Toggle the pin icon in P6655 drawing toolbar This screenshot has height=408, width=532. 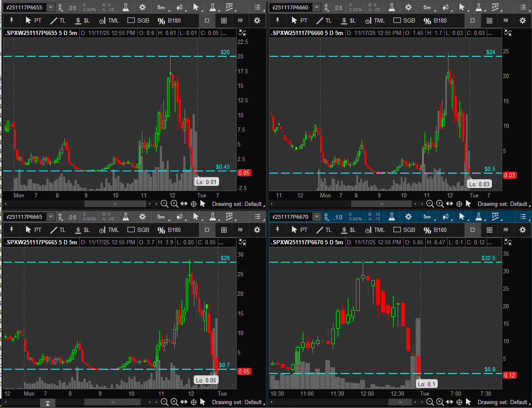pos(12,20)
